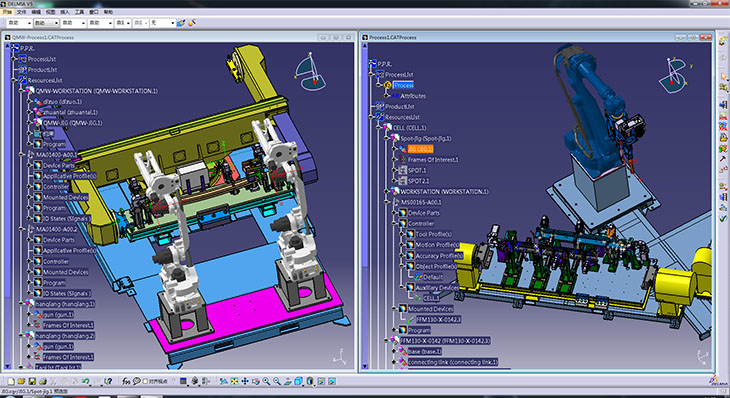Click the compass in the right viewport

click(x=673, y=75)
